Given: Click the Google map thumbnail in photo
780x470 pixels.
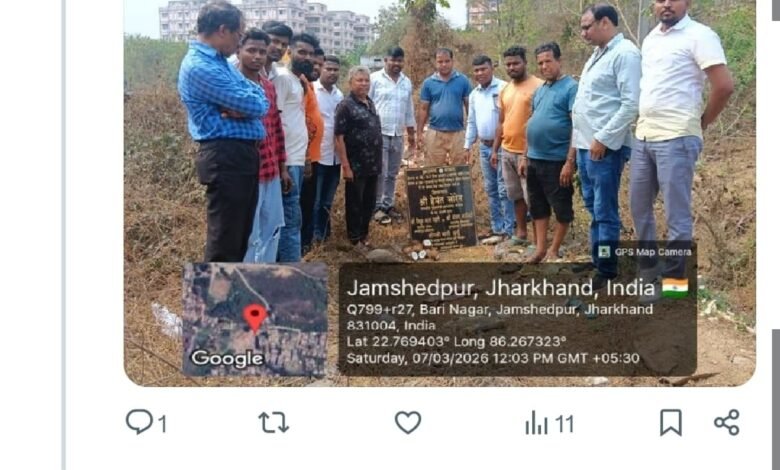Looking at the screenshot, I should [255, 319].
